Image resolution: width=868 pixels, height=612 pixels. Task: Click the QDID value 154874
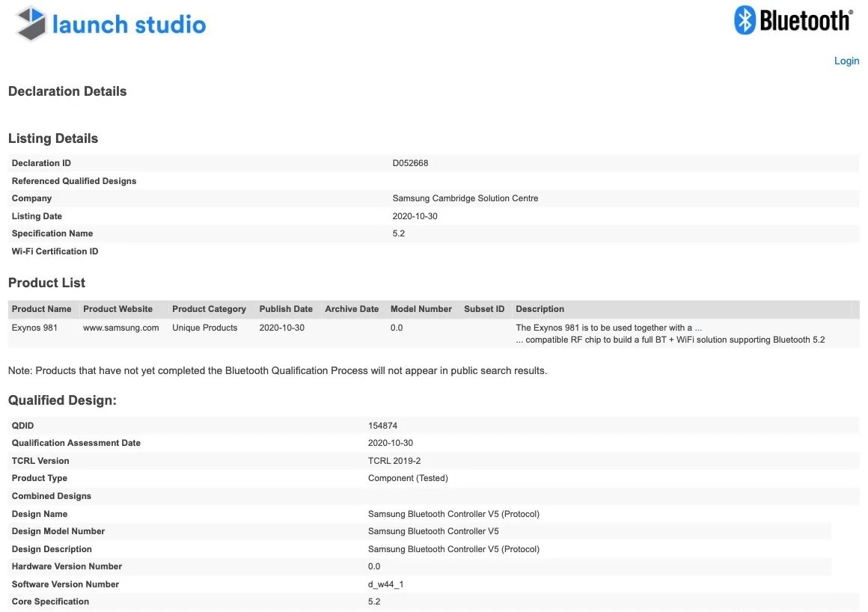tap(382, 426)
